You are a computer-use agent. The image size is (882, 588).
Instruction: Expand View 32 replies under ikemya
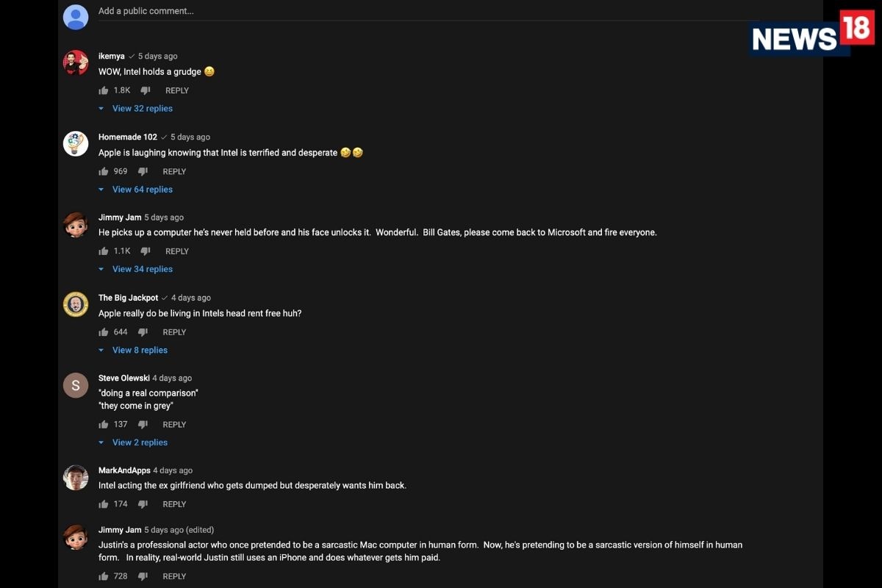pyautogui.click(x=142, y=109)
